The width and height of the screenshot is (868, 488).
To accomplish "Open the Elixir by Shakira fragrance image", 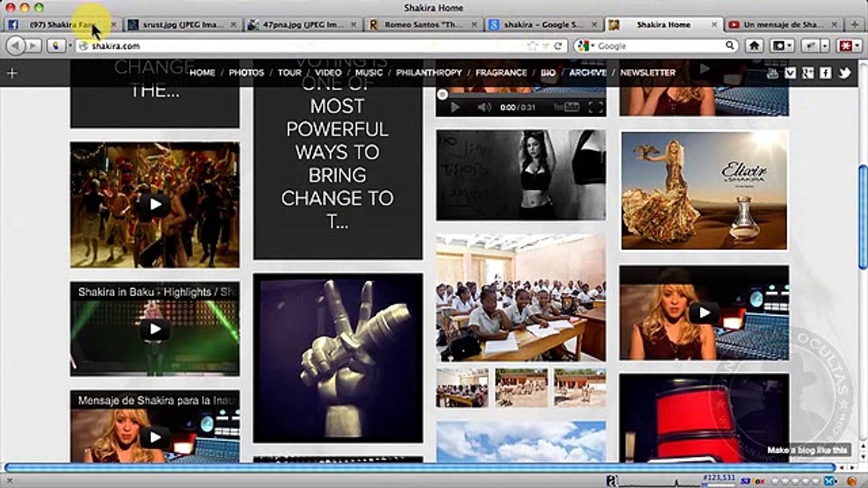I will [x=704, y=190].
